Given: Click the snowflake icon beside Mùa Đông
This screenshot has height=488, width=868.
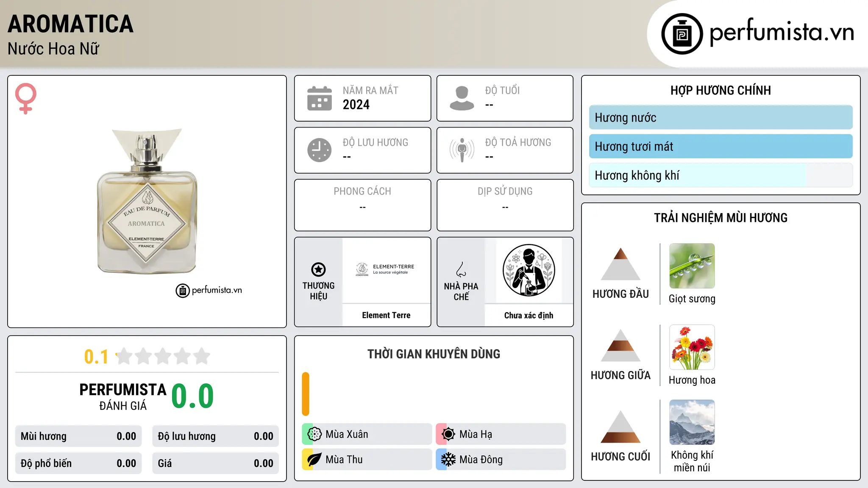Looking at the screenshot, I should click(448, 460).
